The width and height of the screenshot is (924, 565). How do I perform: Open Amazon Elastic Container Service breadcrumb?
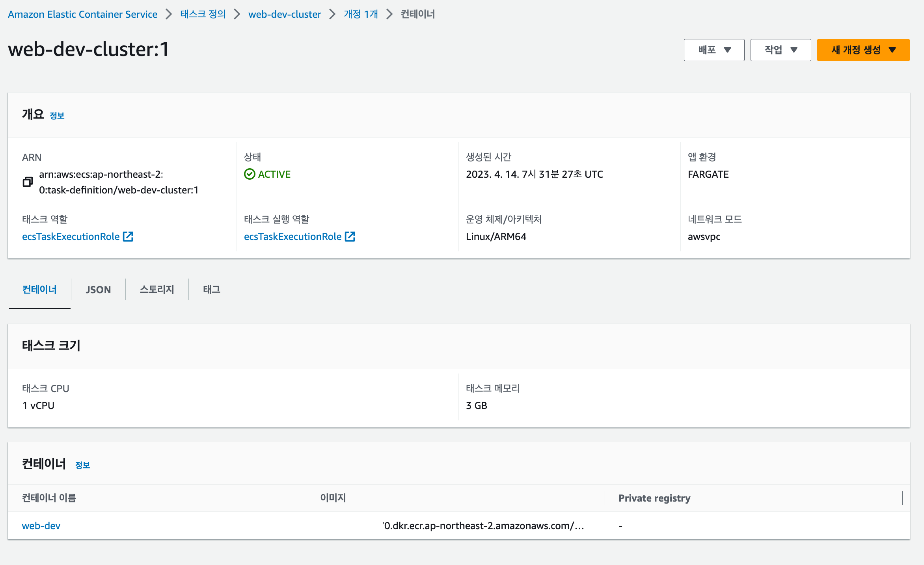point(83,14)
